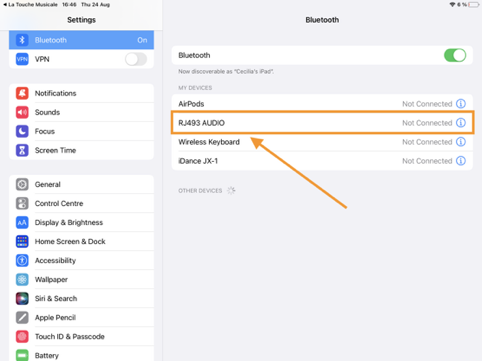Select the Sounds speaker icon
482x361 pixels.
(22, 112)
